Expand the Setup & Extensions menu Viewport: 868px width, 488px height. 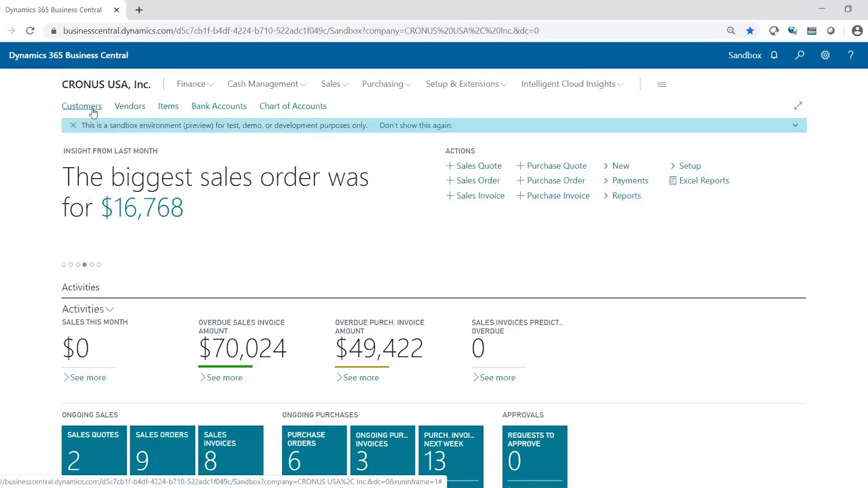tap(467, 84)
